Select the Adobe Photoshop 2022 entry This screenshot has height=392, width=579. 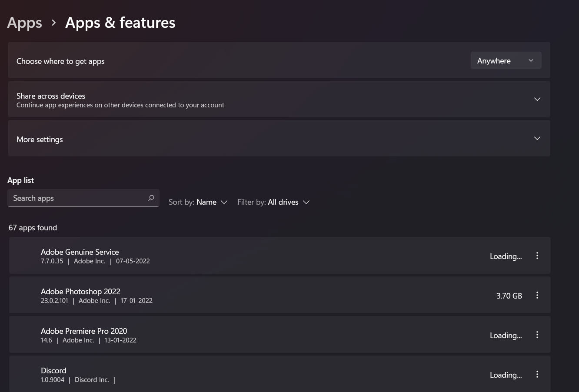(280, 295)
